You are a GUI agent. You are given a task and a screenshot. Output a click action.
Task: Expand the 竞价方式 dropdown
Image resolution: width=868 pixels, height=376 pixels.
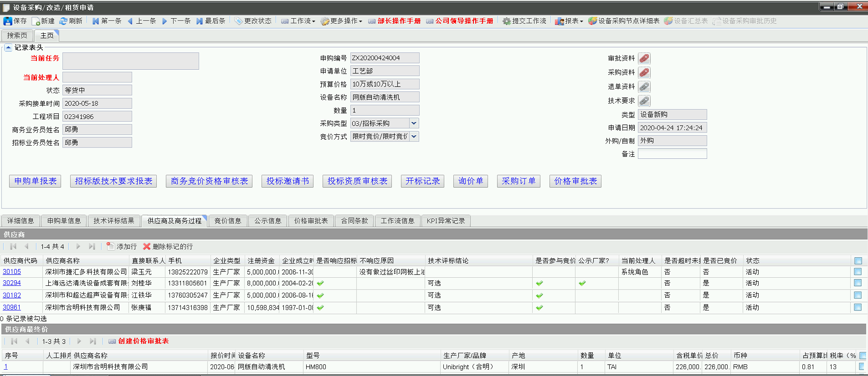point(414,137)
